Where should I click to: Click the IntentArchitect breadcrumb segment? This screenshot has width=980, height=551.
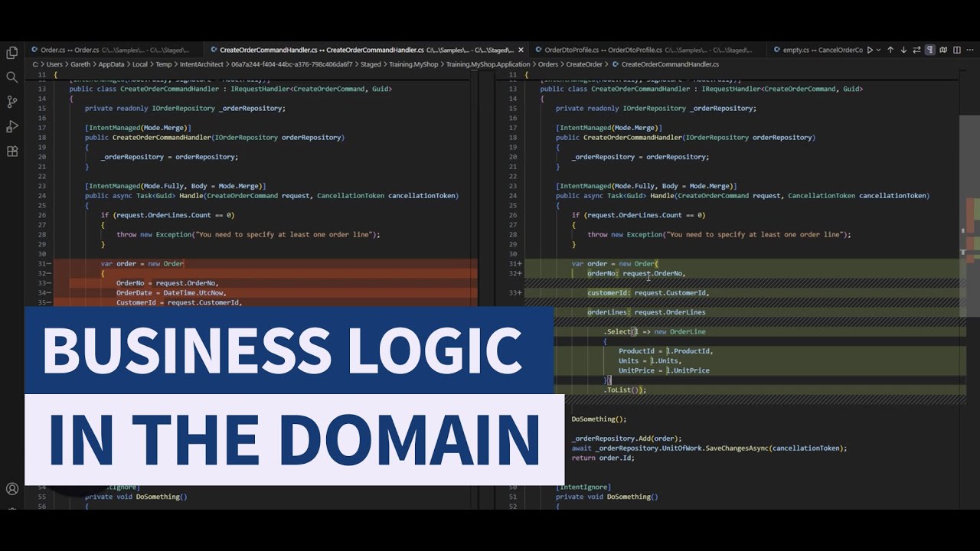[x=202, y=64]
